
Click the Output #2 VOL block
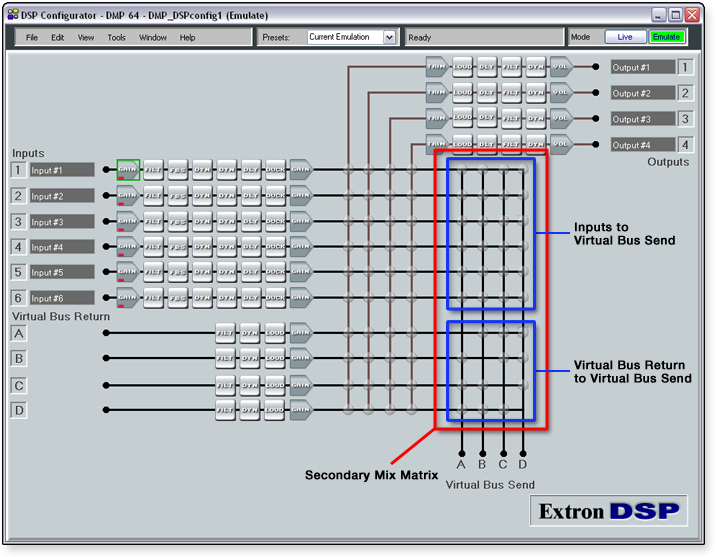(560, 93)
